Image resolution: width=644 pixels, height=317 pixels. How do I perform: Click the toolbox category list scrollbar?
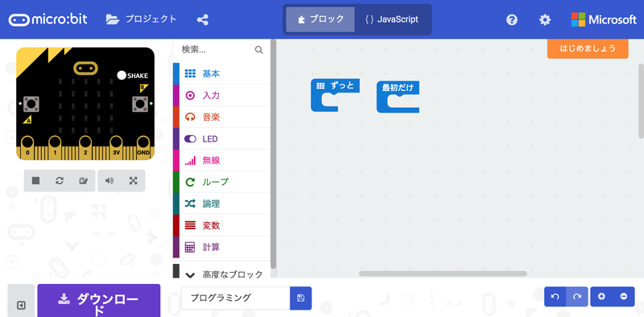click(274, 154)
